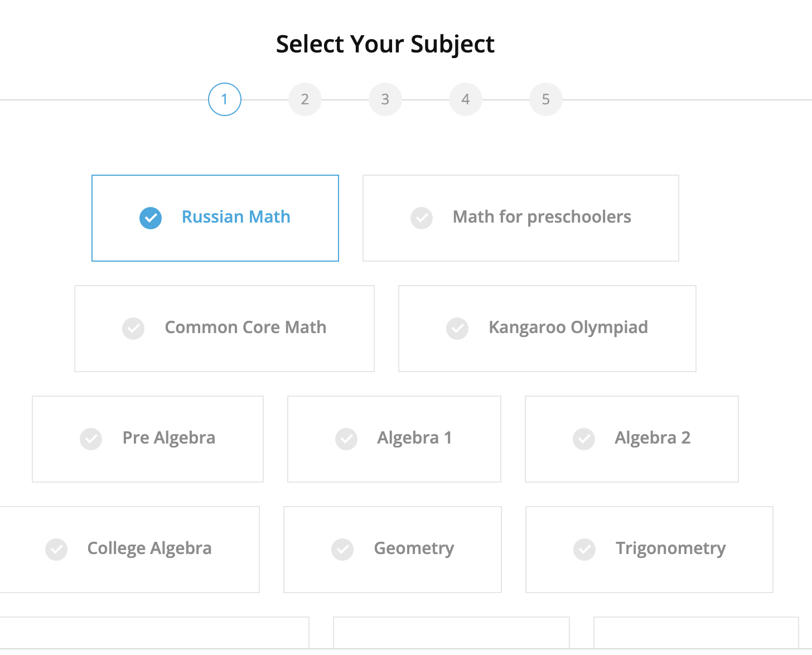812x655 pixels.
Task: Choose the Kangaroo Olympiad option
Action: click(x=547, y=329)
